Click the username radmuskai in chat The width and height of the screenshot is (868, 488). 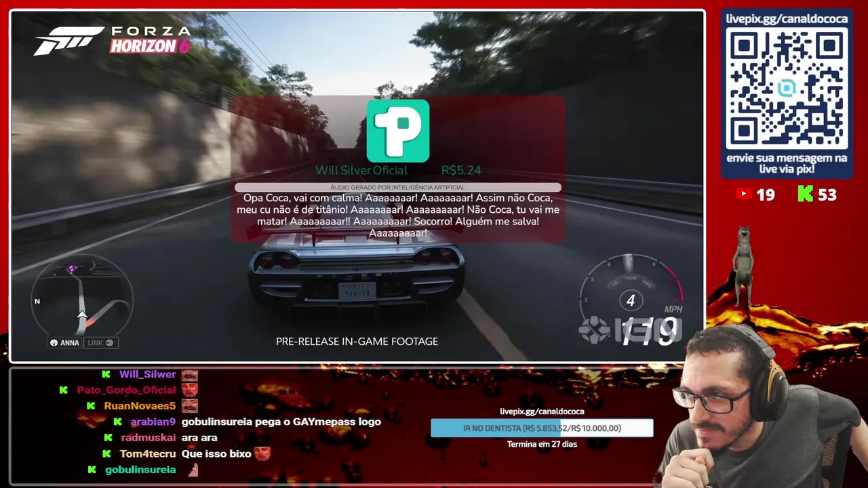149,438
